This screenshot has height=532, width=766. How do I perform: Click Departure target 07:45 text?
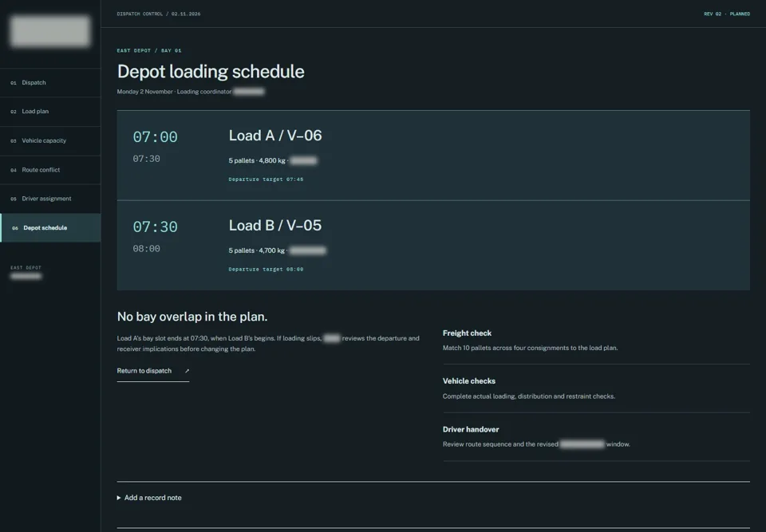266,179
